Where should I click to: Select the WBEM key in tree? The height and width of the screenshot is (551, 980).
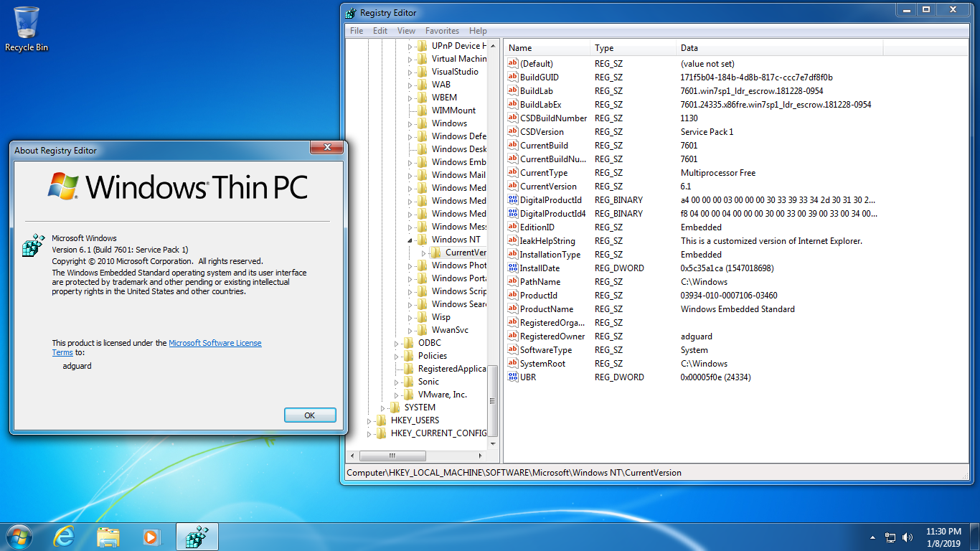click(444, 98)
